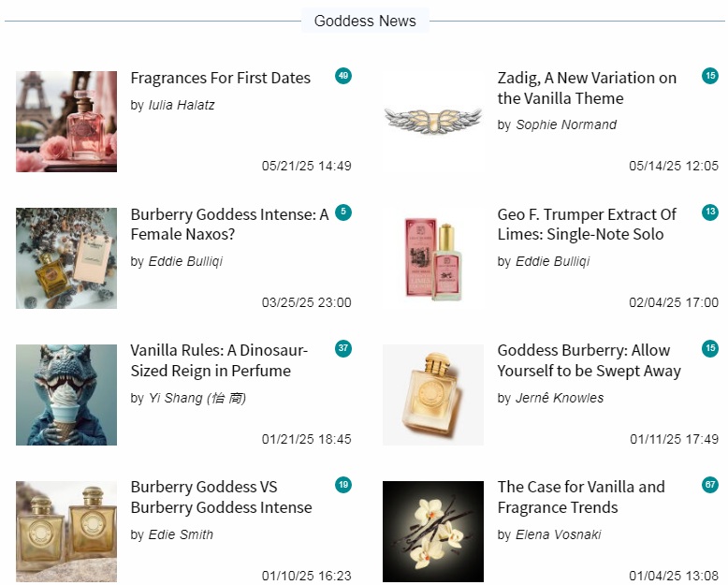Click the pink perfume Eiffel Tower thumbnail
728x585 pixels.
tap(66, 122)
